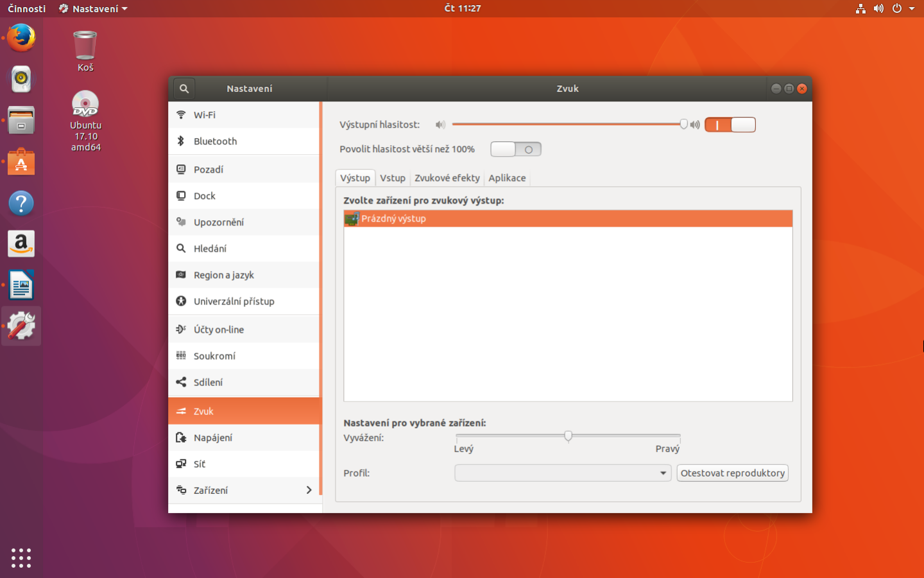924x578 pixels.
Task: Open Help from the dock
Action: (x=21, y=202)
